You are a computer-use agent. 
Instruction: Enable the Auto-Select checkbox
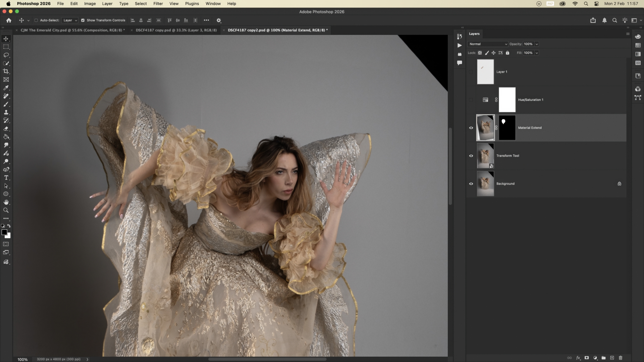pos(36,20)
